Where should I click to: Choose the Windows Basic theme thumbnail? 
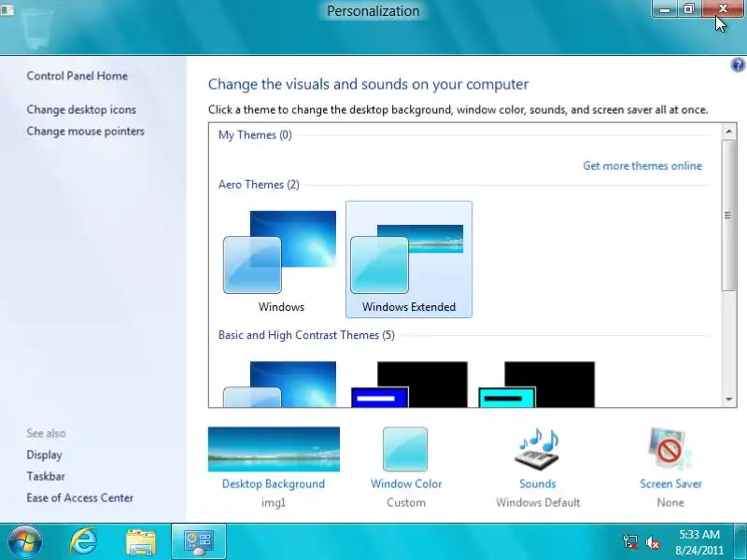point(280,385)
